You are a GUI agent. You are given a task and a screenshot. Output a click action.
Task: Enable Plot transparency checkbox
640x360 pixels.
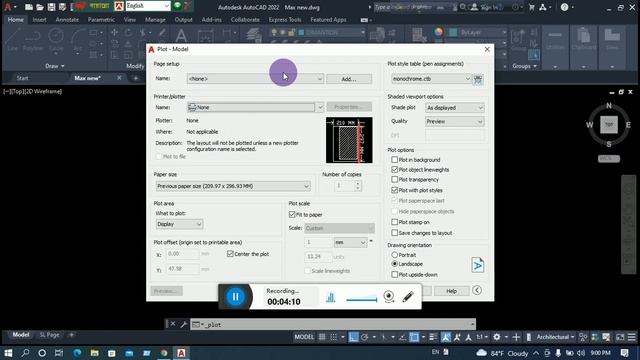pos(394,179)
